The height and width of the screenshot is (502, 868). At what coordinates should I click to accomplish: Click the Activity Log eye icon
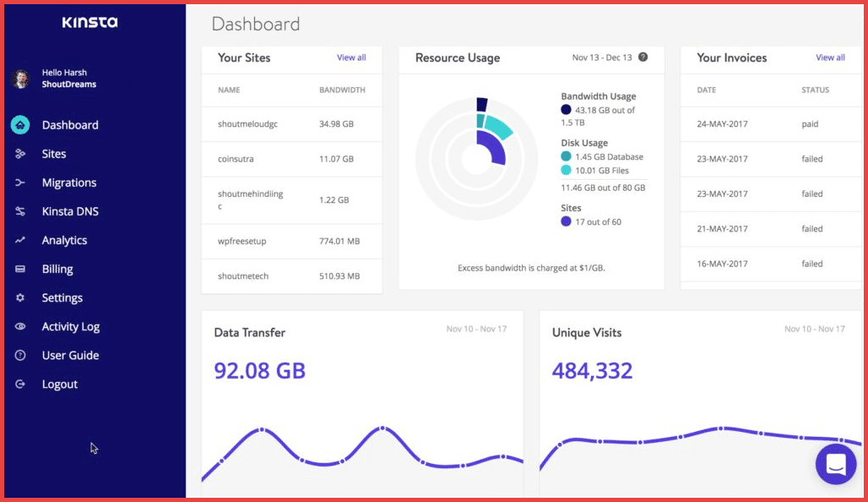[20, 326]
